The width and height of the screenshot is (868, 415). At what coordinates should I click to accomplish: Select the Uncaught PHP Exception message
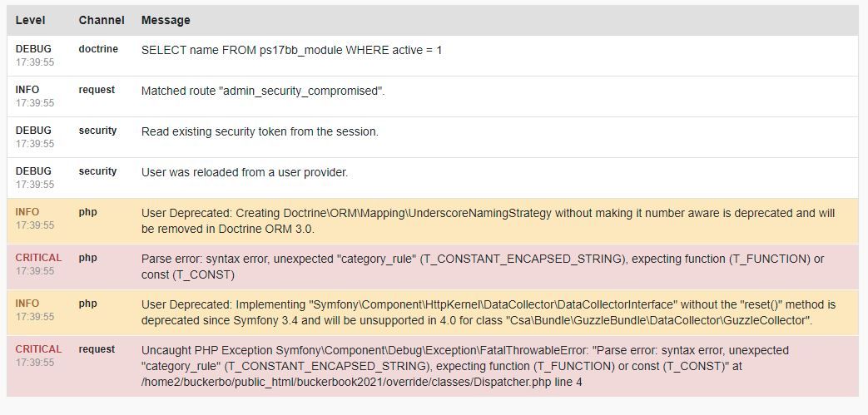tap(465, 366)
